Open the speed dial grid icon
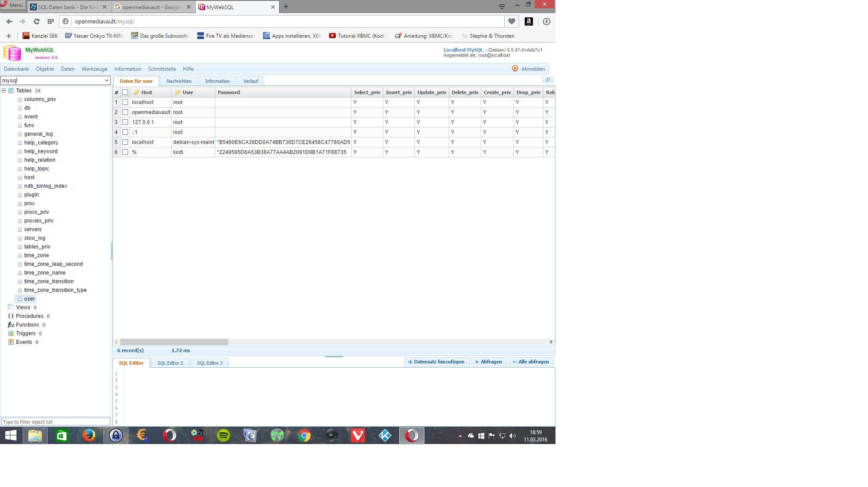The width and height of the screenshot is (868, 487). point(51,21)
